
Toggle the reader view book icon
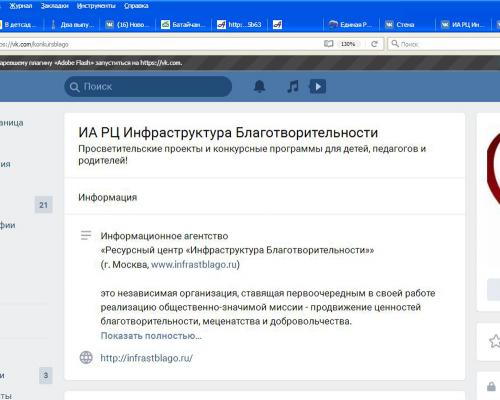click(329, 44)
